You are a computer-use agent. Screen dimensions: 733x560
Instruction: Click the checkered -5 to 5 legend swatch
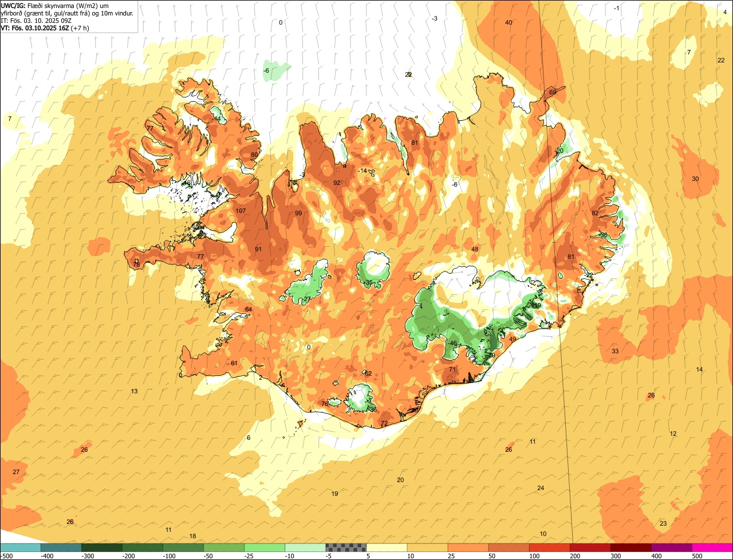pos(346,547)
